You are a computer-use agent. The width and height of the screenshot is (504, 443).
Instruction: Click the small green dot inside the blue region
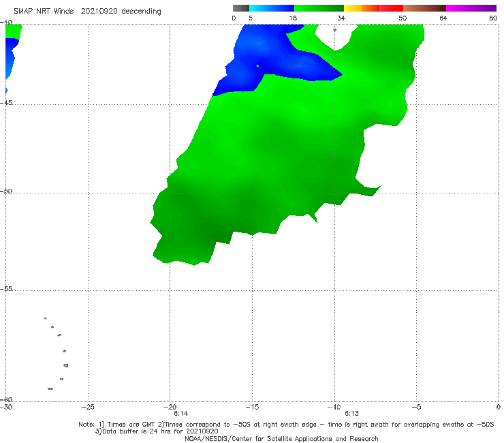coord(257,66)
